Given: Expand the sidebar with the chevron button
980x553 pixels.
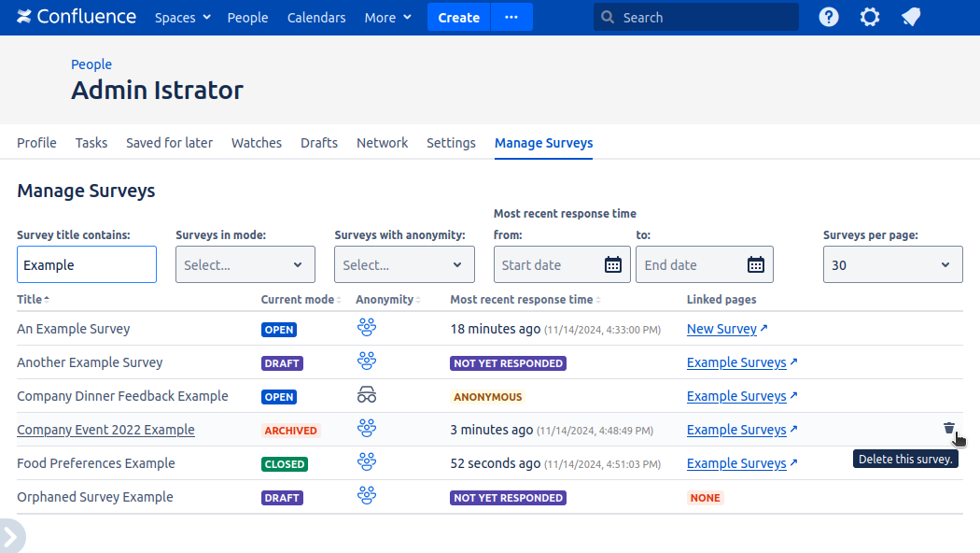Looking at the screenshot, I should (x=11, y=537).
